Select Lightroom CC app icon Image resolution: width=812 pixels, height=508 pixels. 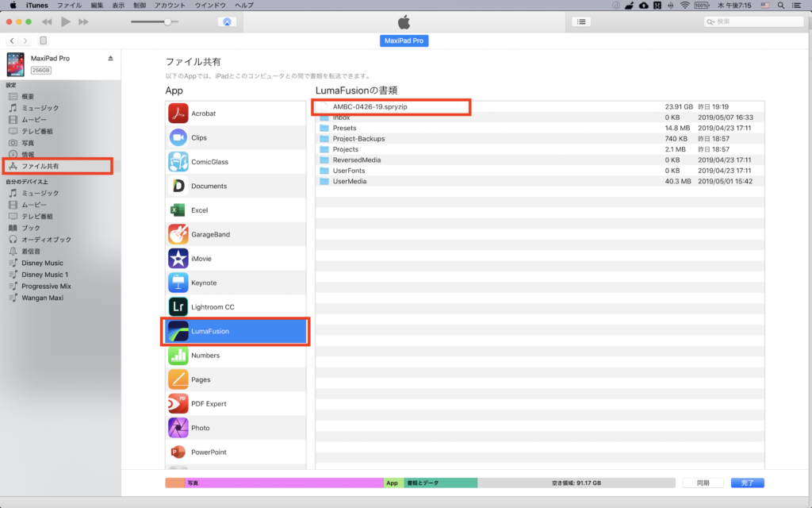click(x=178, y=307)
